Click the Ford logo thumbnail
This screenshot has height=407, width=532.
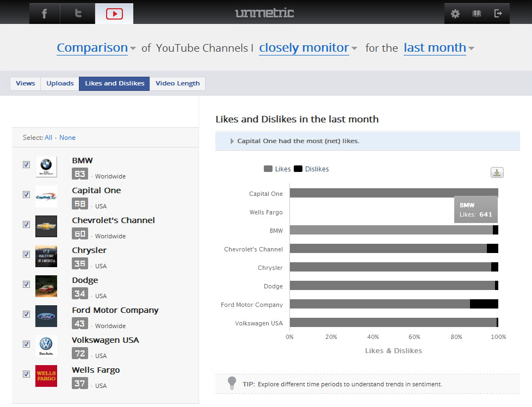(46, 316)
